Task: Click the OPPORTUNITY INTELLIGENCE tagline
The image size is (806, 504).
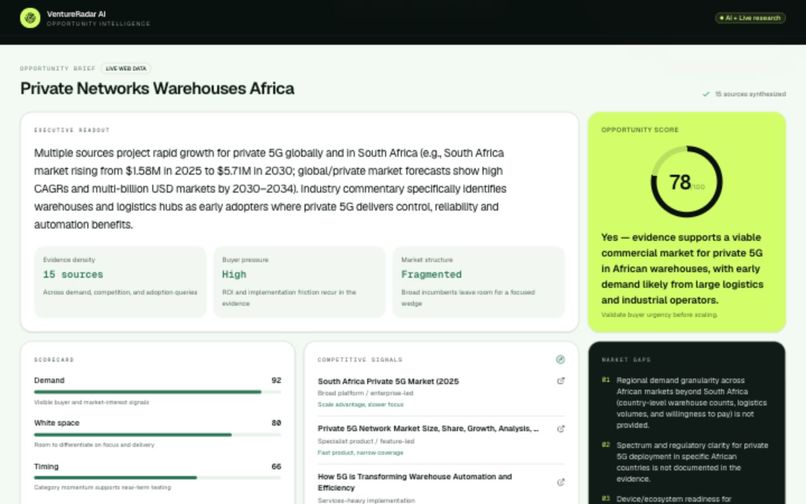Action: [98, 24]
